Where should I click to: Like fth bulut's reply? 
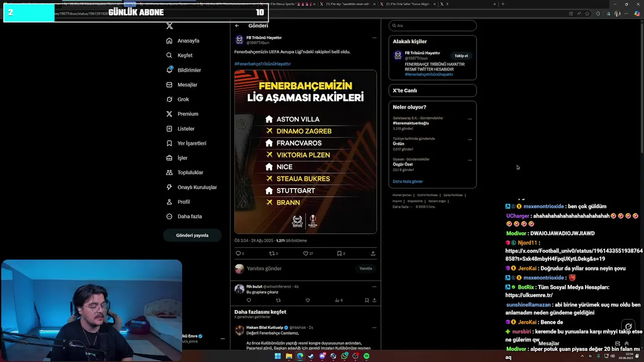pos(307,300)
